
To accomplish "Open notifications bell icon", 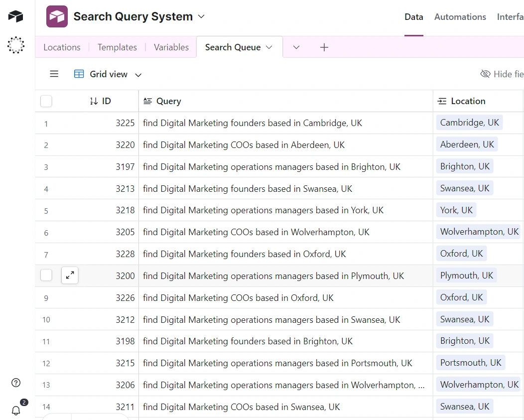I will tap(16, 410).
